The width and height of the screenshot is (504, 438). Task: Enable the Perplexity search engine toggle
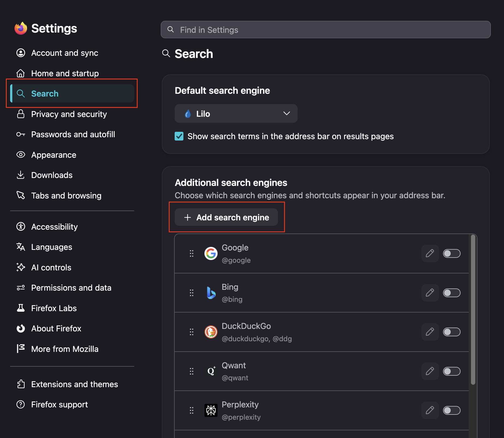point(452,410)
